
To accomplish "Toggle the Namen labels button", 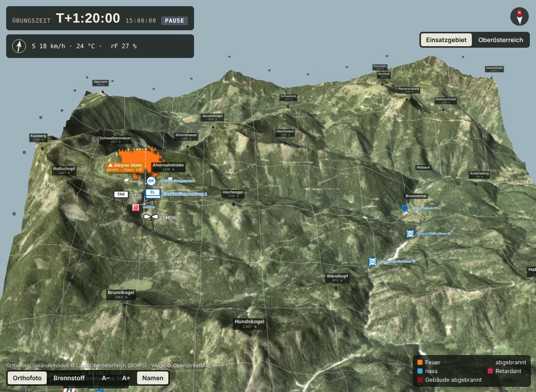I will click(153, 378).
